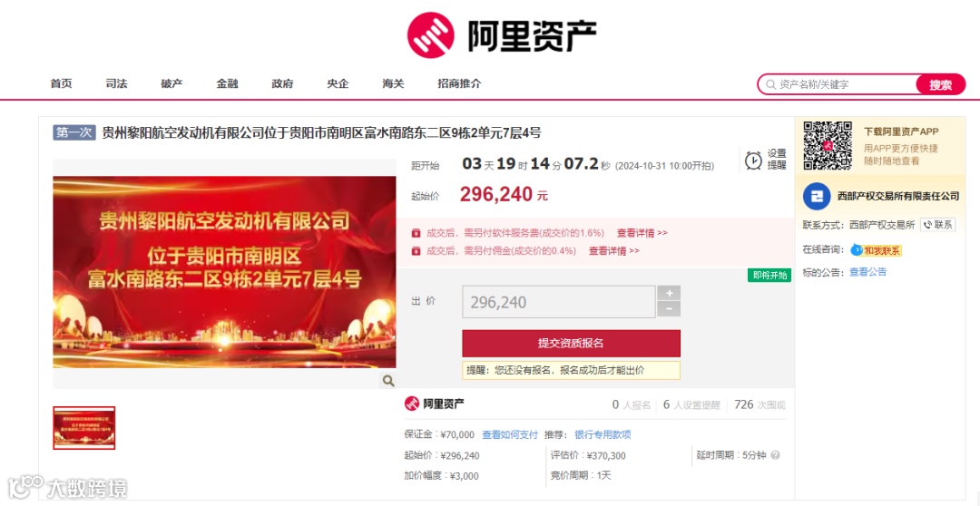Increase bid with the plus stepper
980x506 pixels.
[669, 293]
